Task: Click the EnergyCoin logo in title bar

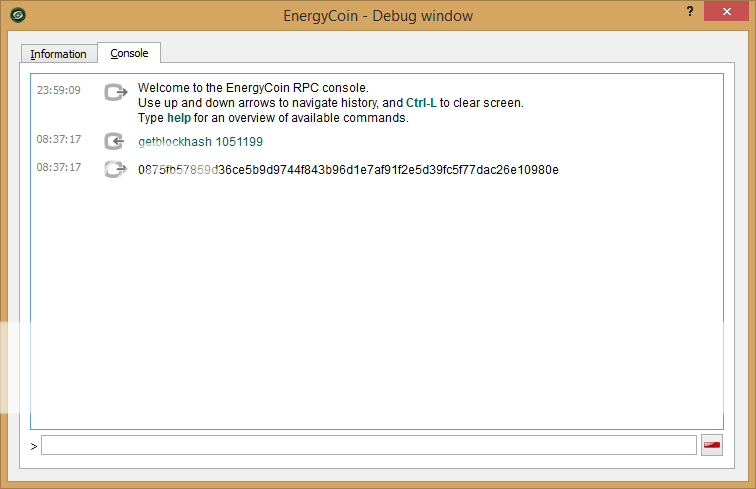Action: click(18, 15)
